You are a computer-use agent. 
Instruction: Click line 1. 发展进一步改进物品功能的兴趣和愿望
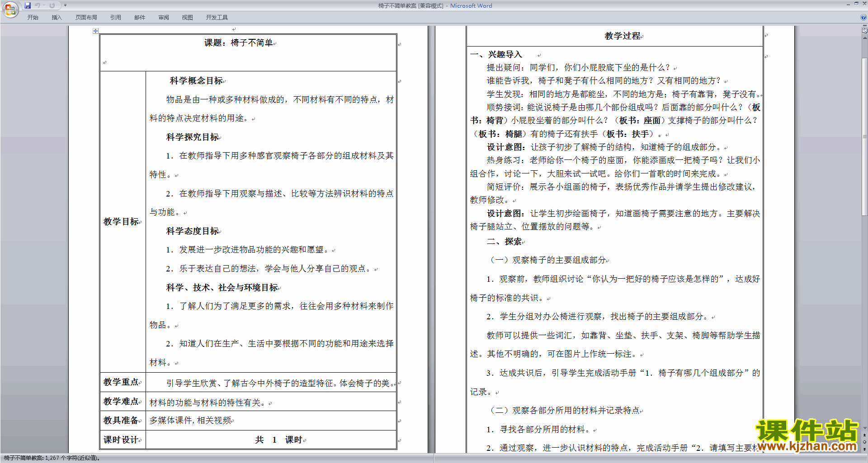248,250
